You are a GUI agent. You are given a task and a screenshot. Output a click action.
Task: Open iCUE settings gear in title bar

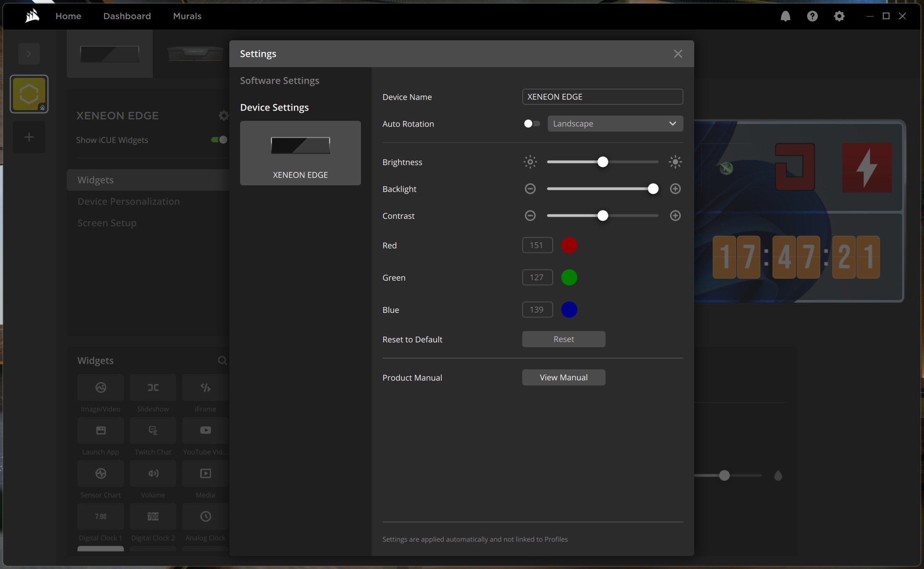(839, 16)
